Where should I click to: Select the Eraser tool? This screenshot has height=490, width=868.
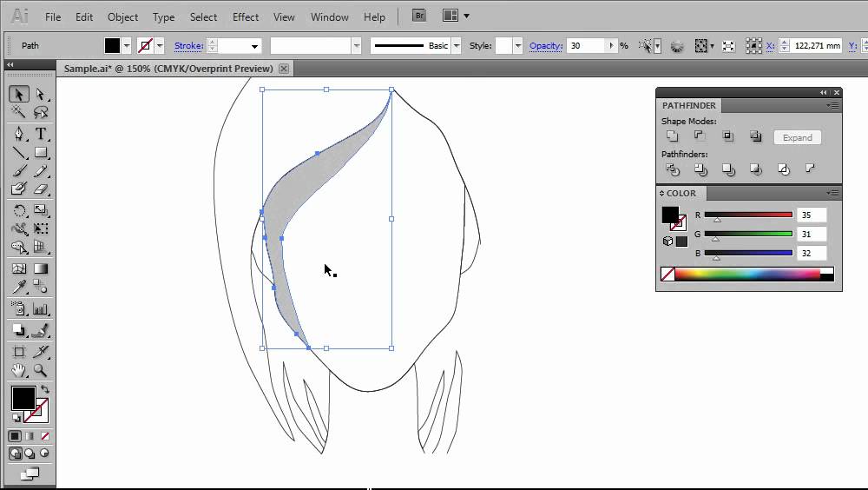coord(41,189)
